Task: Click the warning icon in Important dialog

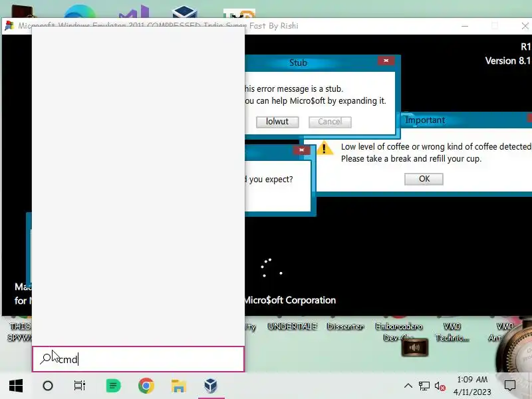Action: [325, 148]
